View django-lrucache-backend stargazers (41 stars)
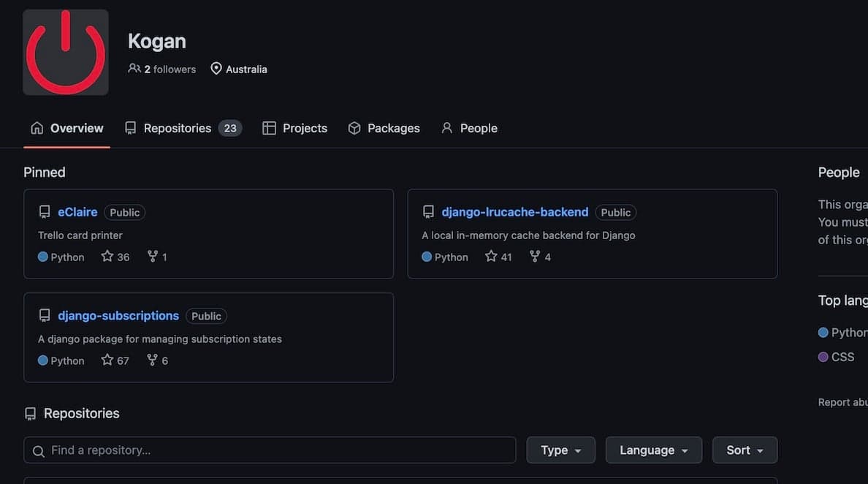This screenshot has width=868, height=484. (x=498, y=257)
